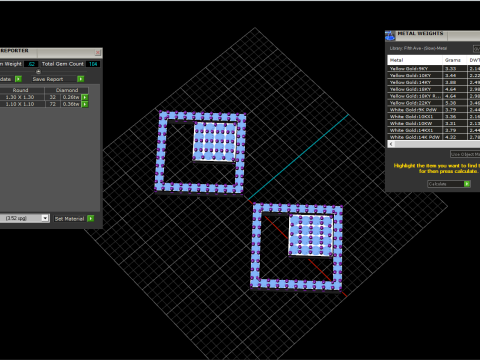Screen dimensions: 480x360
Task: Click the green arrow beside Update
Action: [19, 79]
